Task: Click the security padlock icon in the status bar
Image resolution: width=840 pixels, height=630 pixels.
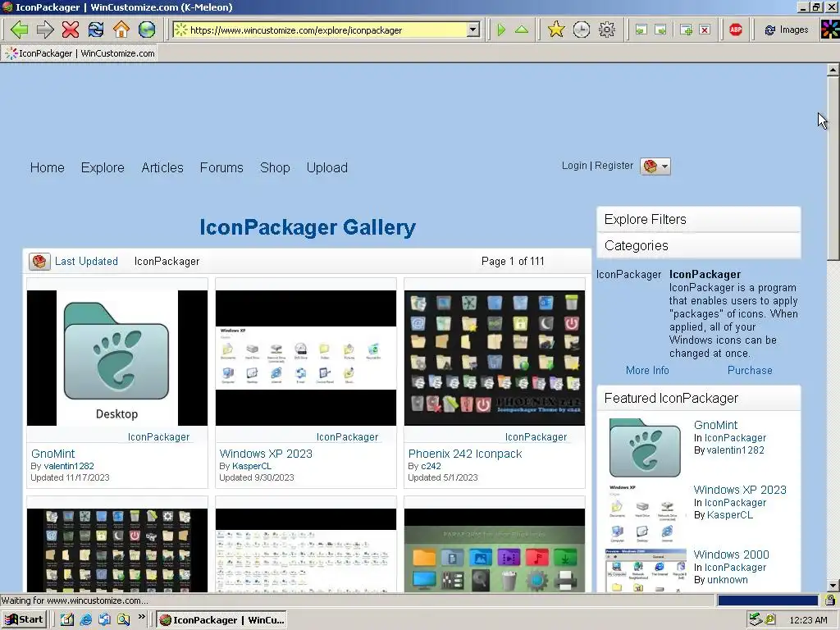Action: coord(830,600)
